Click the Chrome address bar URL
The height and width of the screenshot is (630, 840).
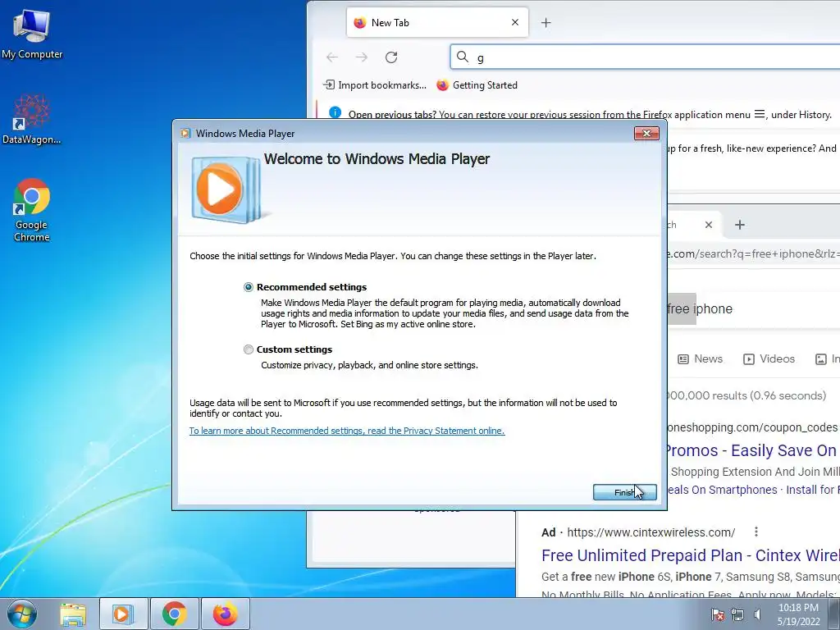click(x=754, y=254)
